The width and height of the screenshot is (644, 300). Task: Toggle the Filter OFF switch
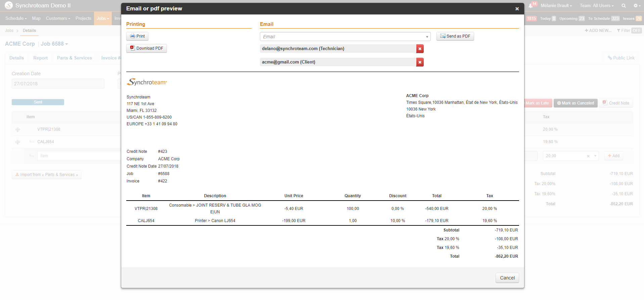pyautogui.click(x=637, y=31)
